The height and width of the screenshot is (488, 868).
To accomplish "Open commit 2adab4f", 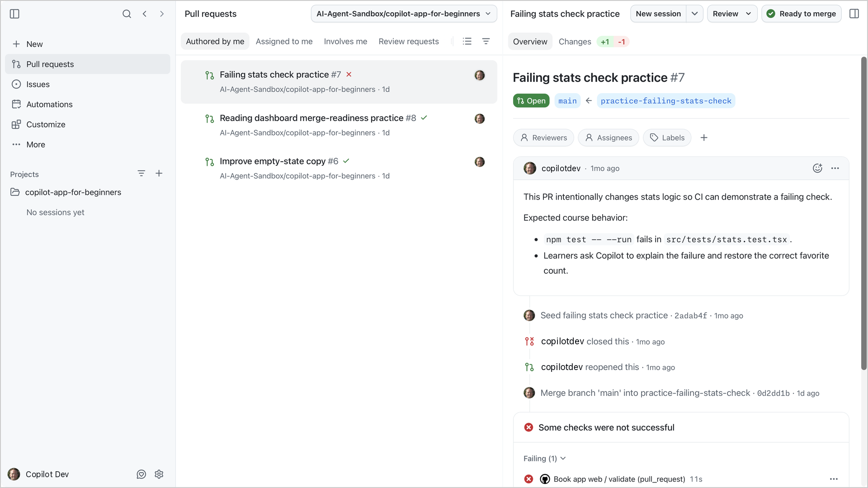I will (x=690, y=316).
